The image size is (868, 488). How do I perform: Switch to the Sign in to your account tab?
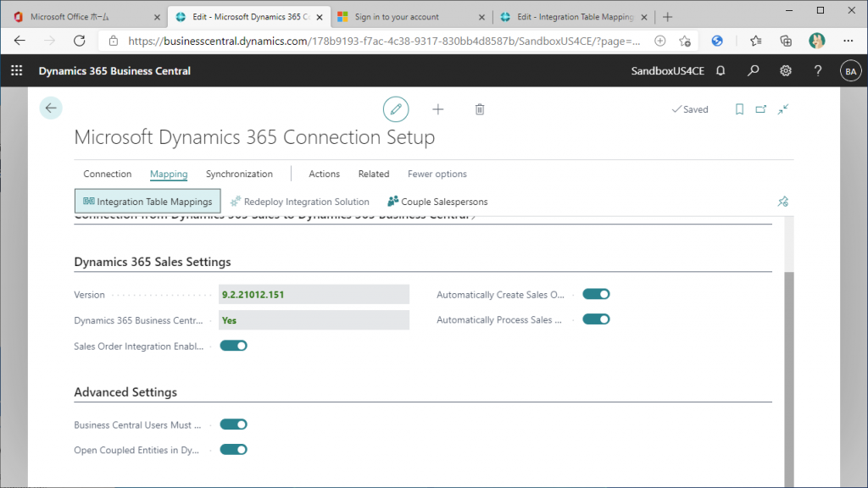(x=411, y=17)
